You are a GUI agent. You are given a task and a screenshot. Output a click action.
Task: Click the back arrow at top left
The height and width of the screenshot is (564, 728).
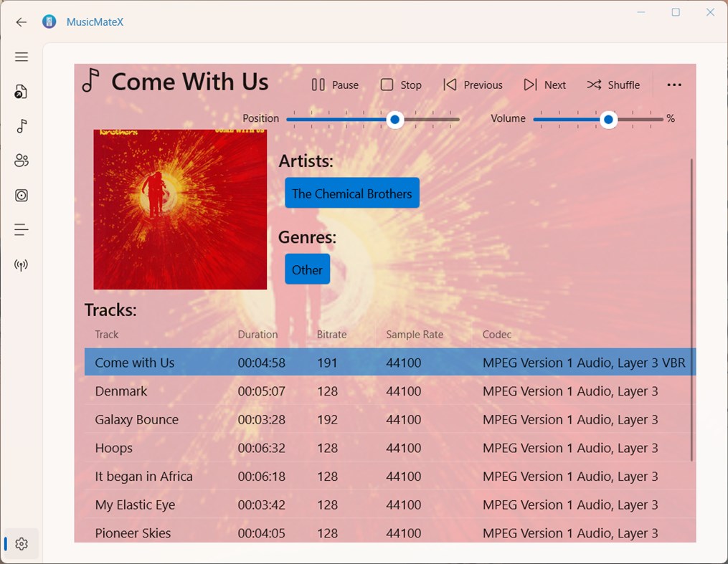click(x=21, y=22)
